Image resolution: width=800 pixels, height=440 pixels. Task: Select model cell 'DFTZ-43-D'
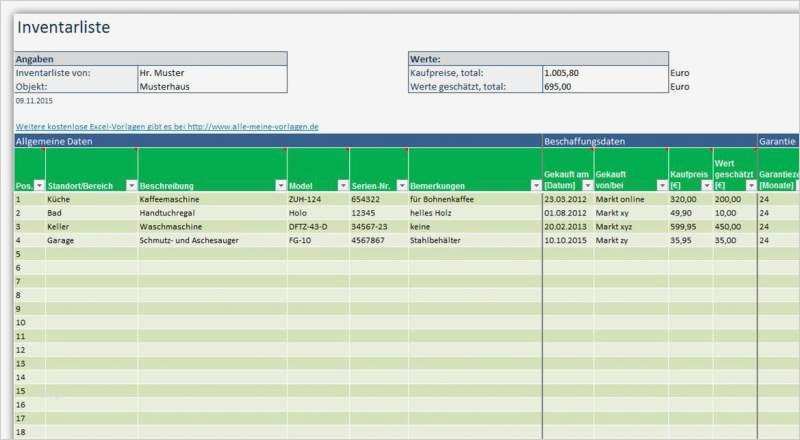(318, 227)
